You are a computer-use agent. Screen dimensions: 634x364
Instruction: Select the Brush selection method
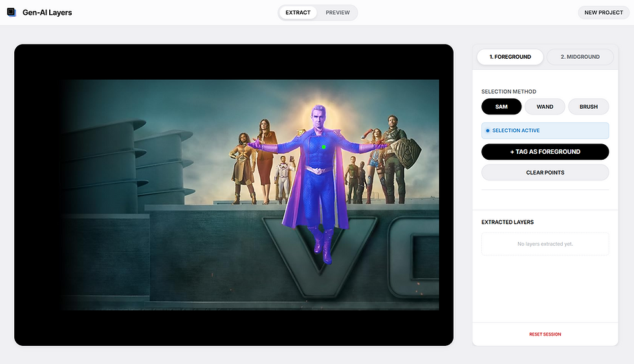[x=588, y=107]
